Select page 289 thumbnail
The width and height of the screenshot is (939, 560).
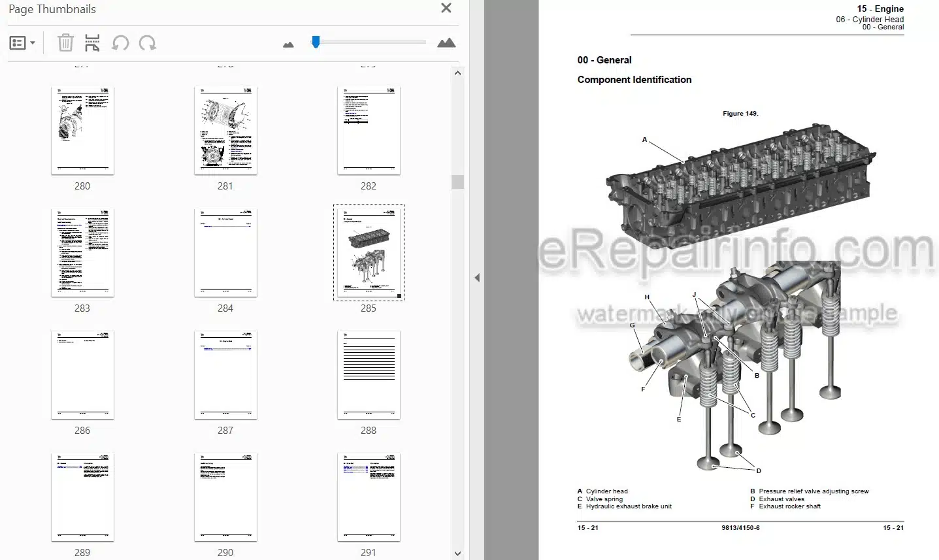click(x=82, y=497)
